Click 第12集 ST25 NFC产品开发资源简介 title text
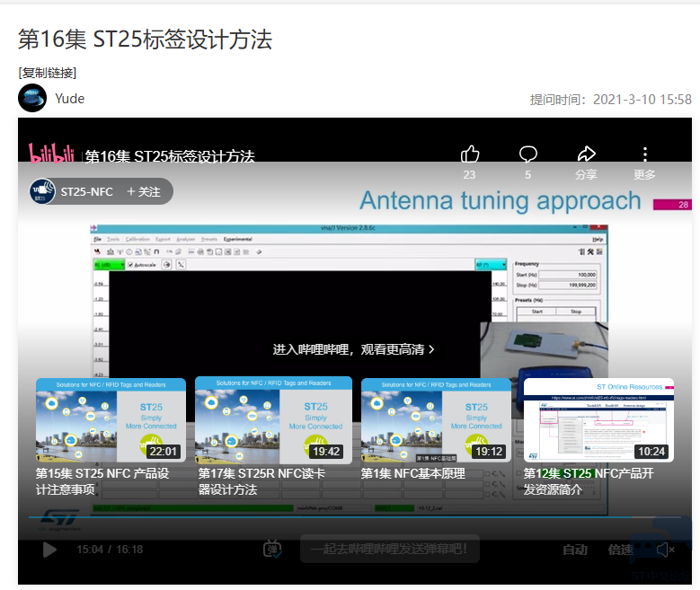This screenshot has height=590, width=700. click(589, 481)
